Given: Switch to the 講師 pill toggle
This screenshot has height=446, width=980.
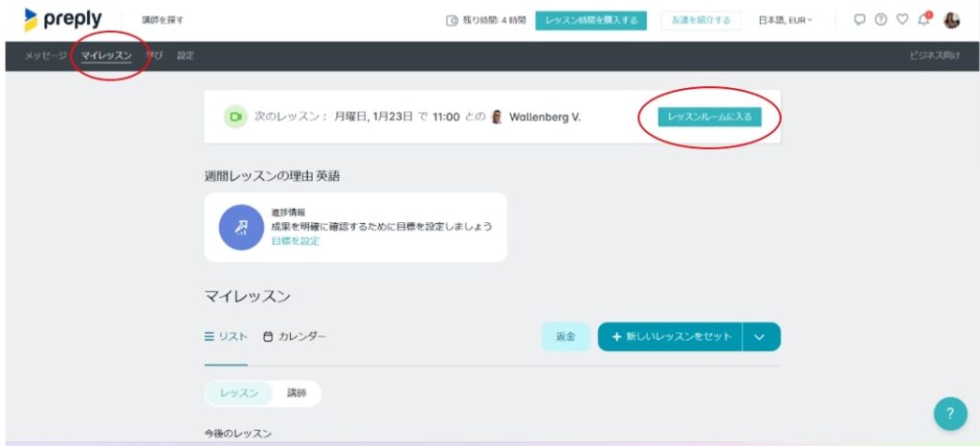Looking at the screenshot, I should (297, 393).
